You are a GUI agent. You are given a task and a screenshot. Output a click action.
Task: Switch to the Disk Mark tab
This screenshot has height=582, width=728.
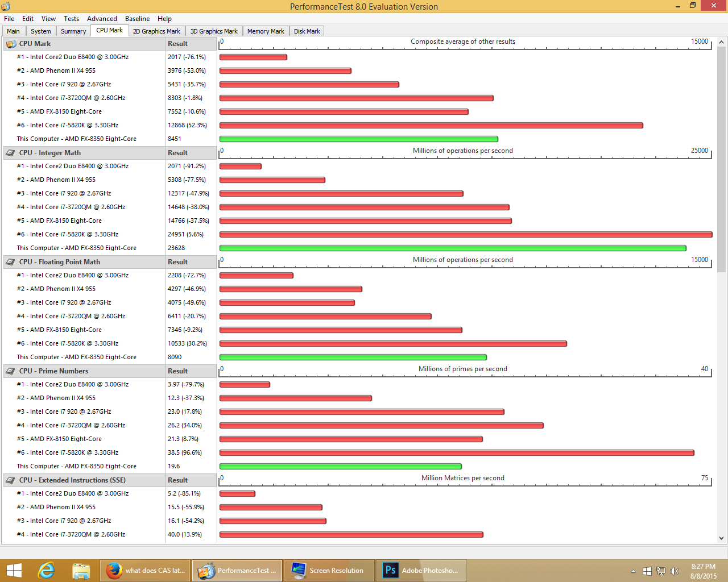307,31
